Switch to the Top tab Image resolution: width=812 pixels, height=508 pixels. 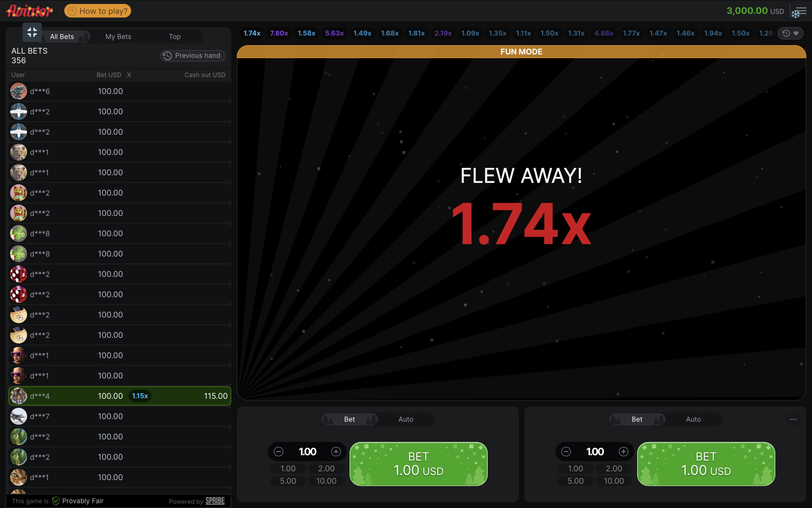pyautogui.click(x=175, y=37)
